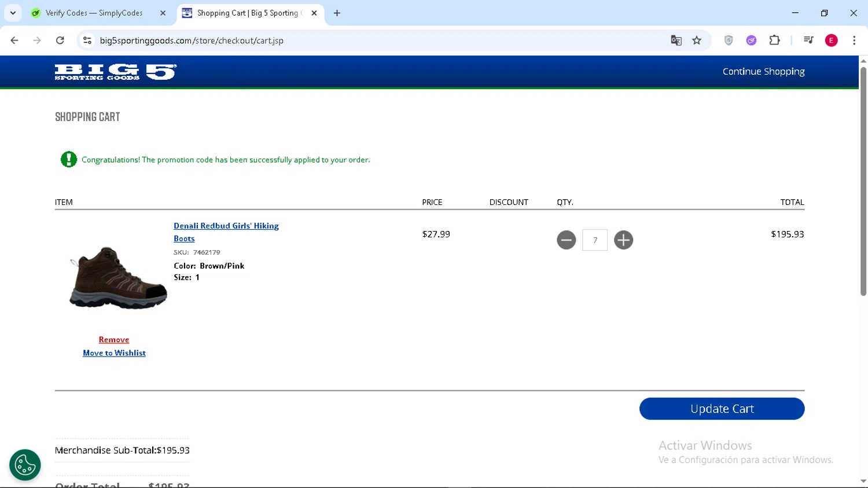
Task: Click the Big 5 Sporting Goods logo
Action: (115, 72)
